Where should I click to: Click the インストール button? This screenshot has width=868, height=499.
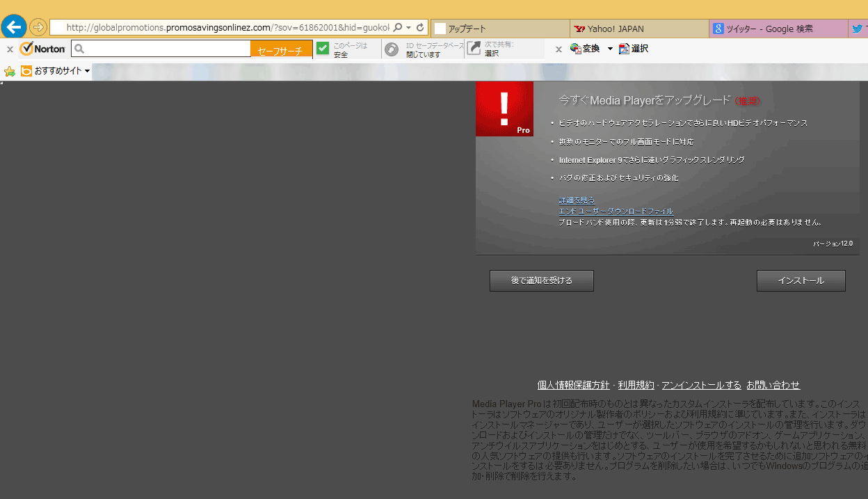801,280
